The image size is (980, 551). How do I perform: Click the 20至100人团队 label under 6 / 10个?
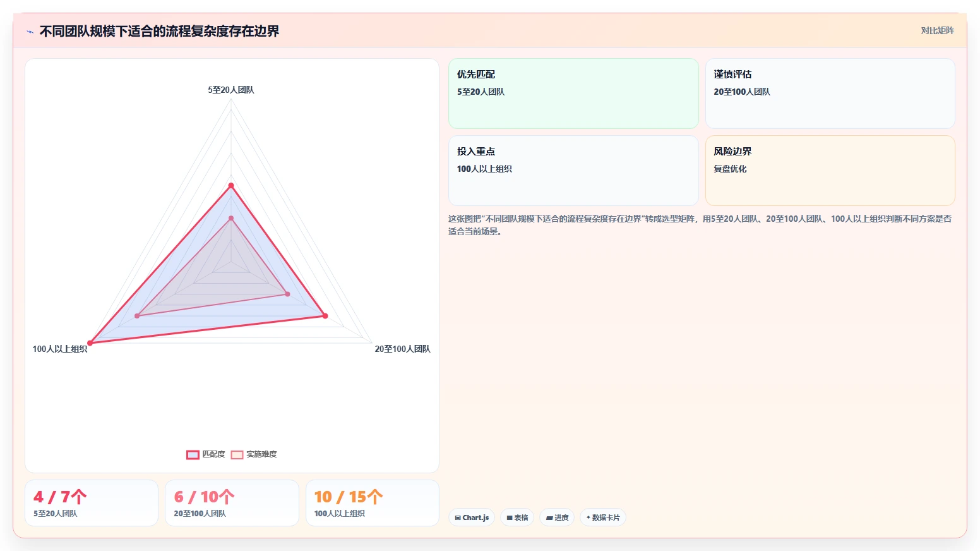pyautogui.click(x=200, y=514)
